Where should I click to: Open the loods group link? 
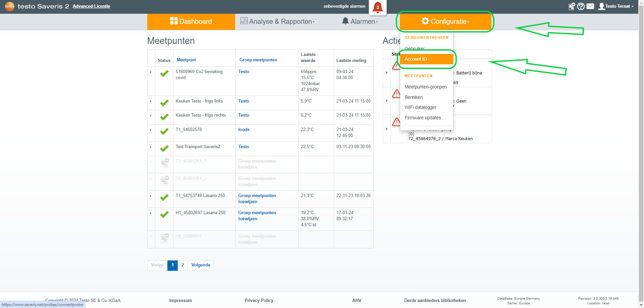tap(244, 130)
